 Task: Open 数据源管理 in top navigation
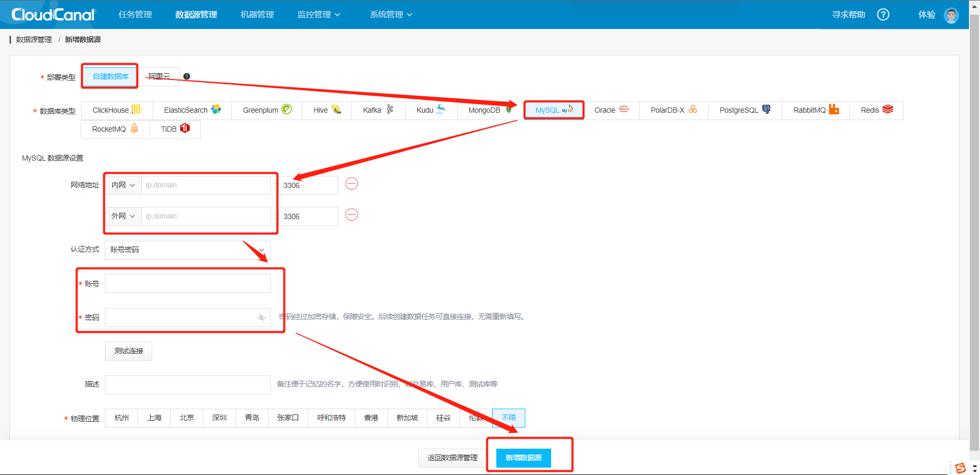pos(196,15)
